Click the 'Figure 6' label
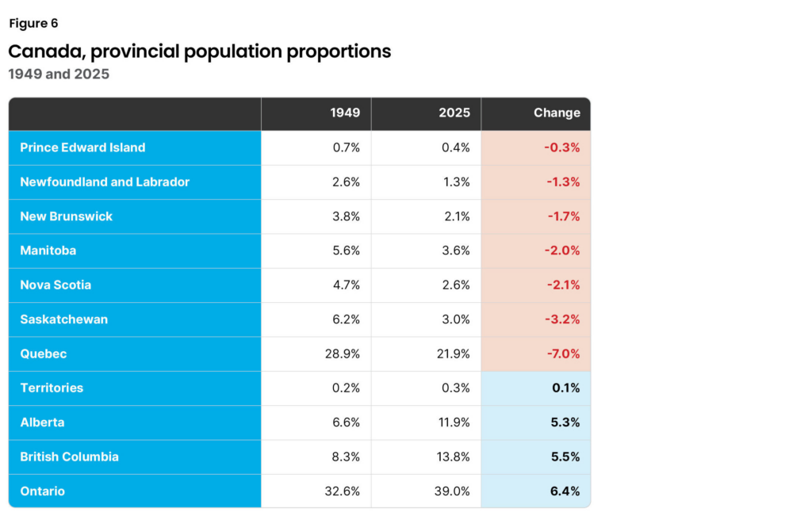The height and width of the screenshot is (524, 812). 33,24
